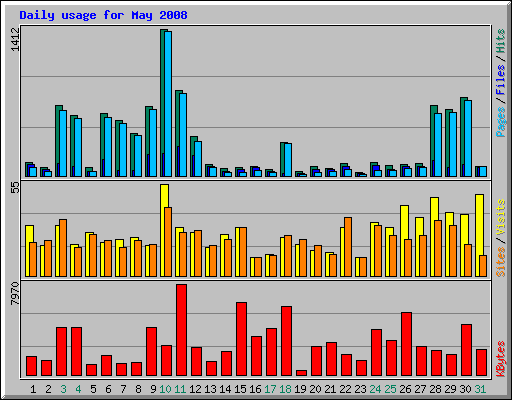The height and width of the screenshot is (400, 512).
Task: Select the tallest hits bar for day 10
Action: [162, 103]
